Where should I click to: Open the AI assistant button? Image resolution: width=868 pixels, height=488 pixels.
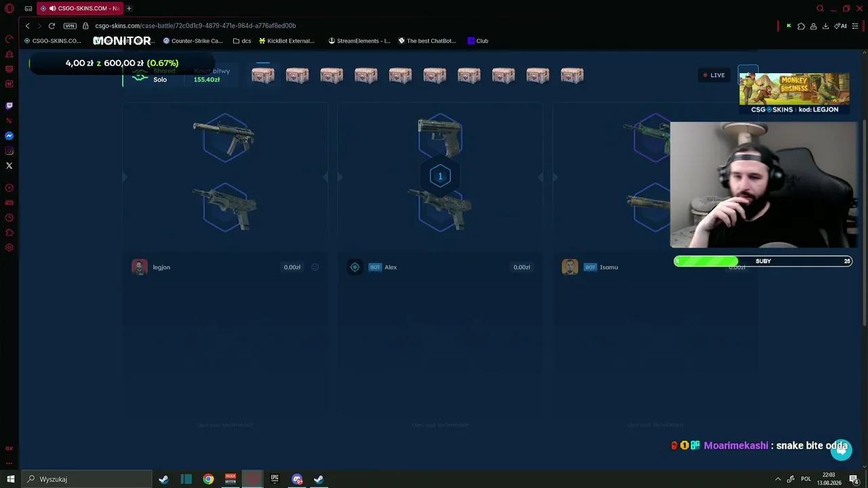[841, 26]
